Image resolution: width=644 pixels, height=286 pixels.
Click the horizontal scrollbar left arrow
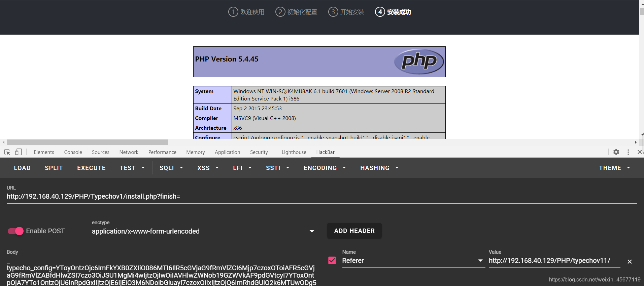pyautogui.click(x=4, y=142)
